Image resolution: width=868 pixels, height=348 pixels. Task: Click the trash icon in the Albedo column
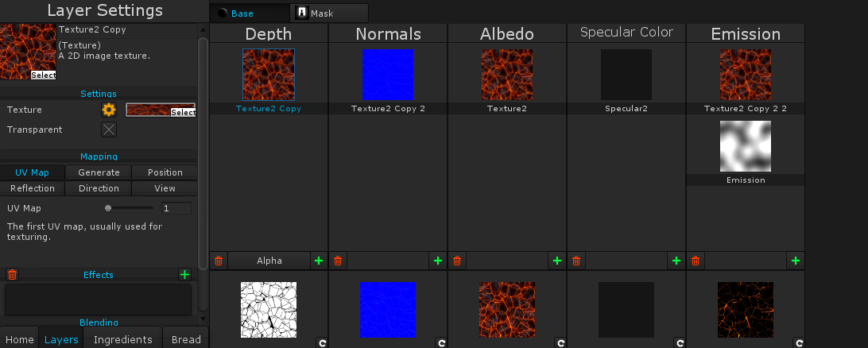[x=458, y=261]
